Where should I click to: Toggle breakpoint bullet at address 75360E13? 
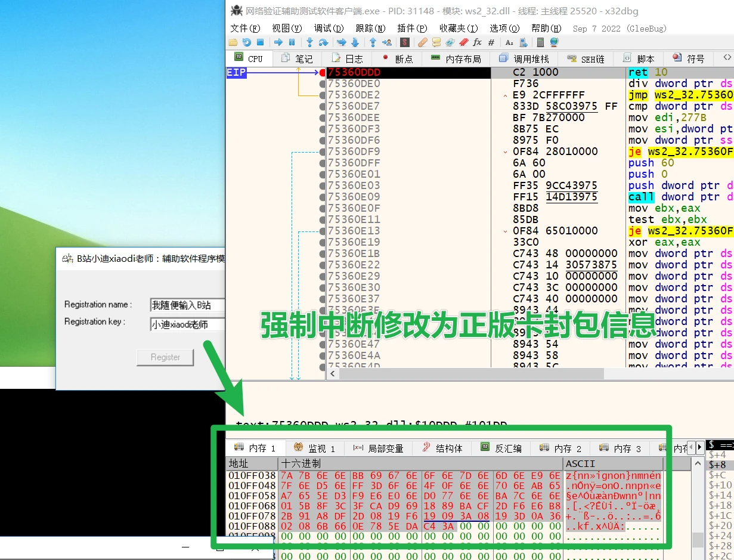(323, 231)
